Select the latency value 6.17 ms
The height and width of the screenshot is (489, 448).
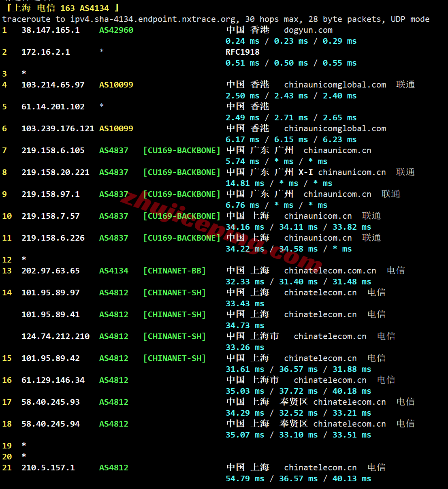pos(243,139)
